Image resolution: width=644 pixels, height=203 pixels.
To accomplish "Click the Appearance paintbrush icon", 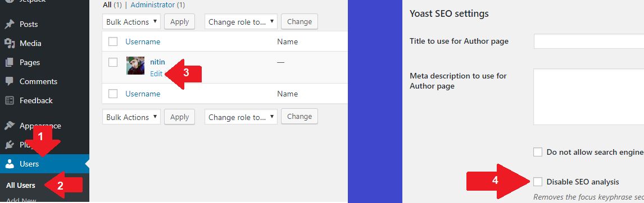I will 9,126.
